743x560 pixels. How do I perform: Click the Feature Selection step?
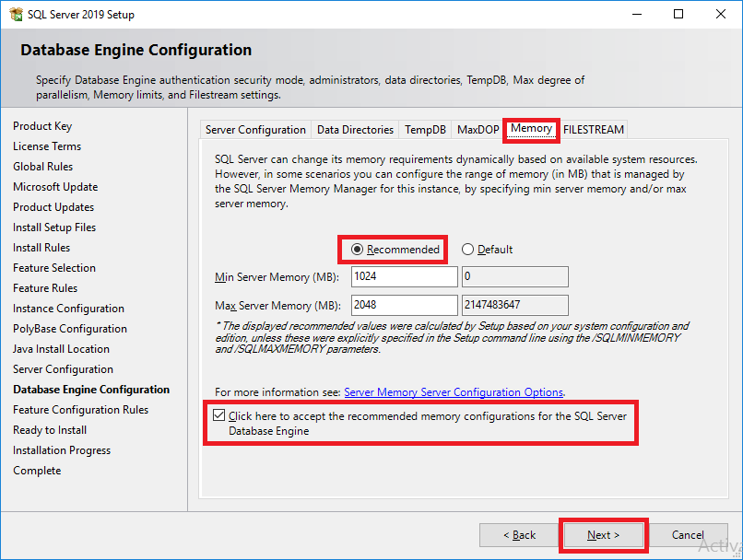54,268
